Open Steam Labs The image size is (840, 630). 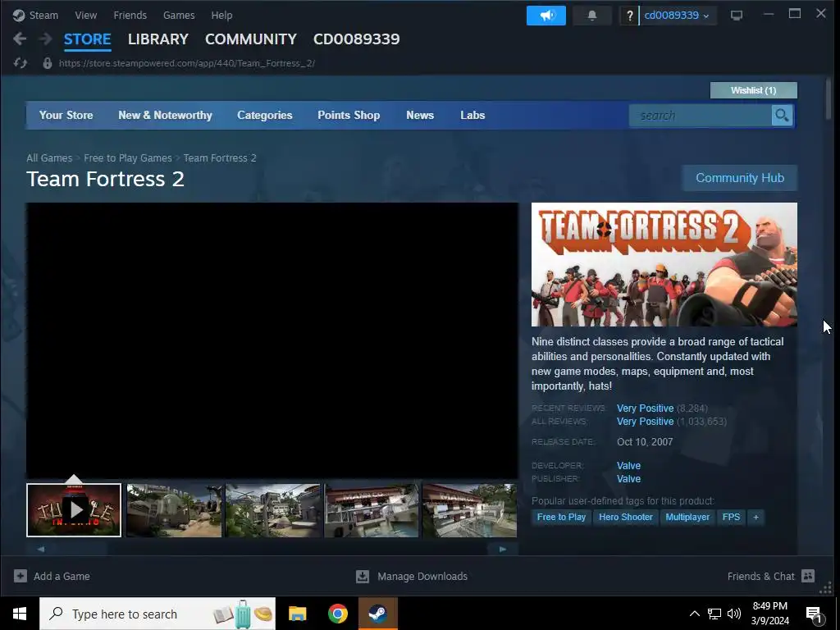click(472, 115)
